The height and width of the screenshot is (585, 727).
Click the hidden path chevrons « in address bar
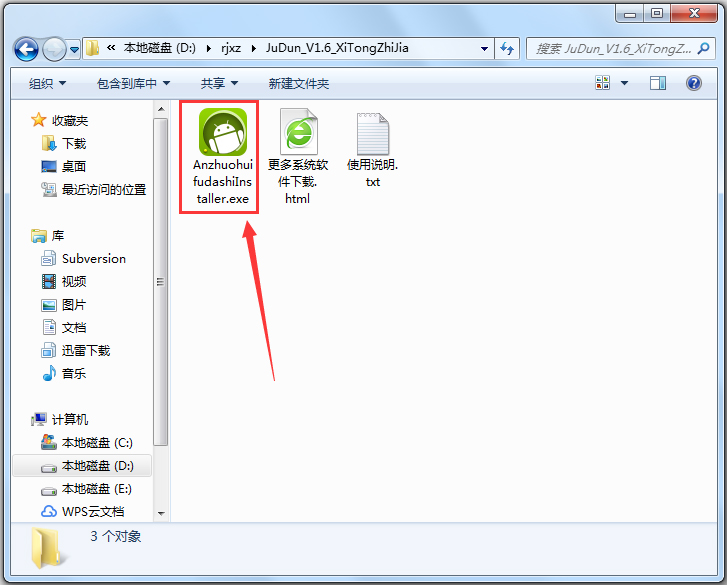(x=111, y=48)
